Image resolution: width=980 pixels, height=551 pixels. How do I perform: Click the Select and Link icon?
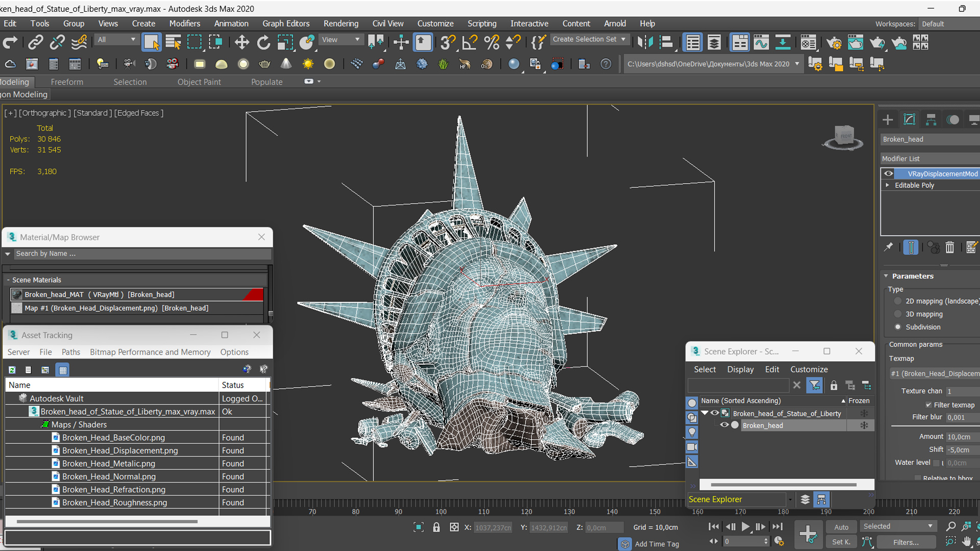pos(35,42)
